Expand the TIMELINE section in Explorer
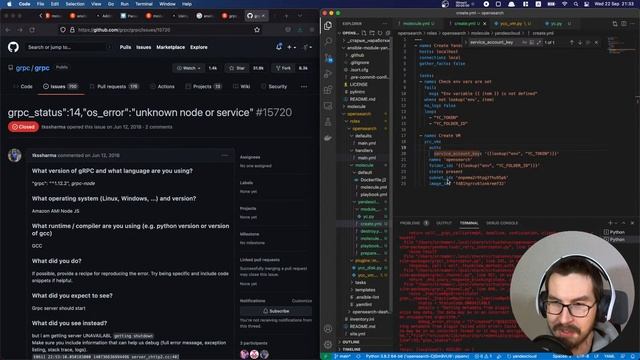The width and height of the screenshot is (640, 360). coord(363,349)
